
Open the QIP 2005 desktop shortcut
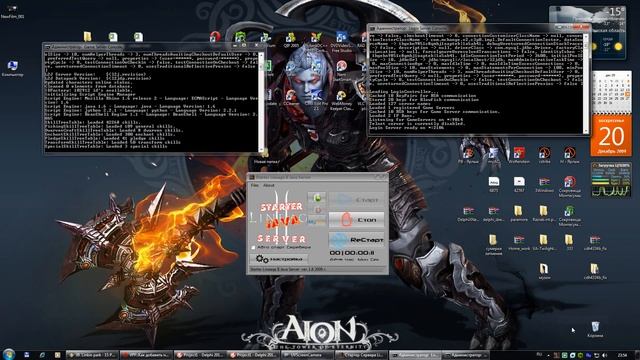(x=291, y=40)
